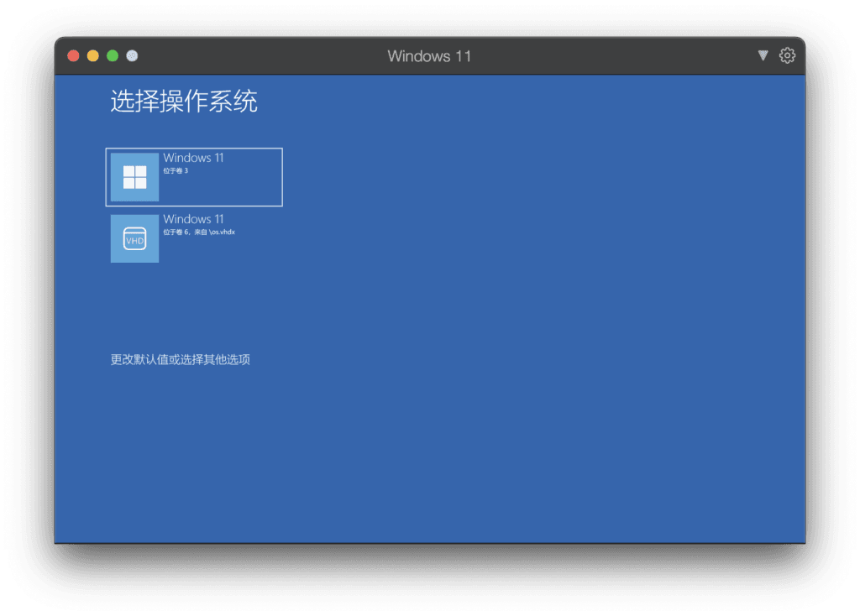
Task: Click the 选择操作系统 heading
Action: tap(184, 102)
